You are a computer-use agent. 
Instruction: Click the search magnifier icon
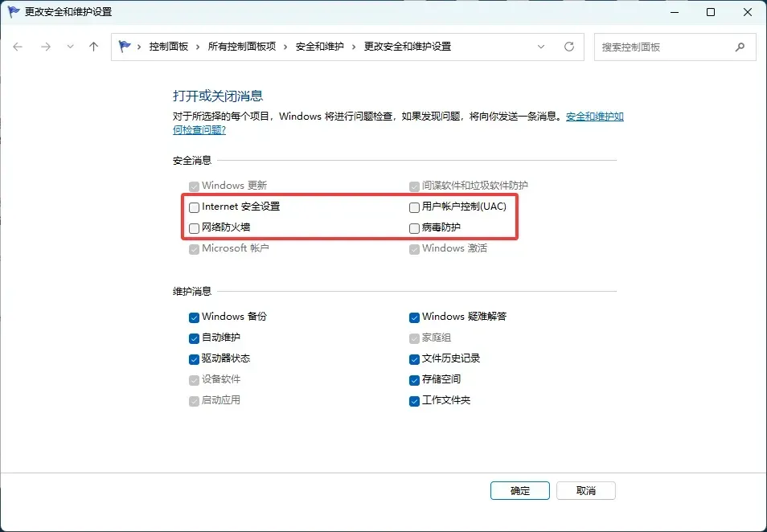[740, 47]
